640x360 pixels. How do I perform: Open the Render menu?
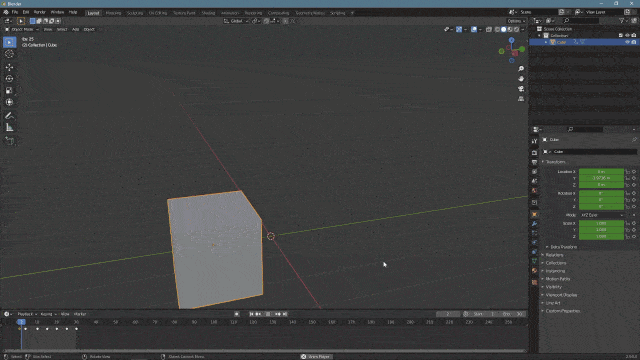point(40,13)
